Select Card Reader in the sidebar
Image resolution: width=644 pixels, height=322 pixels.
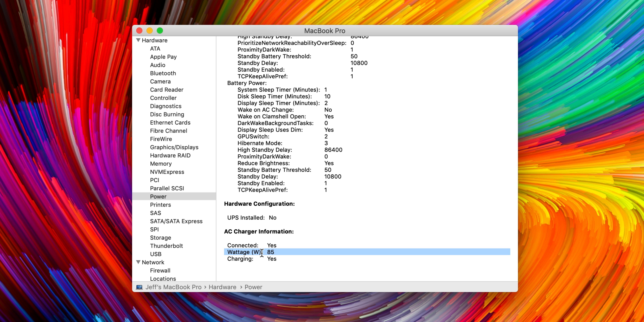(167, 90)
